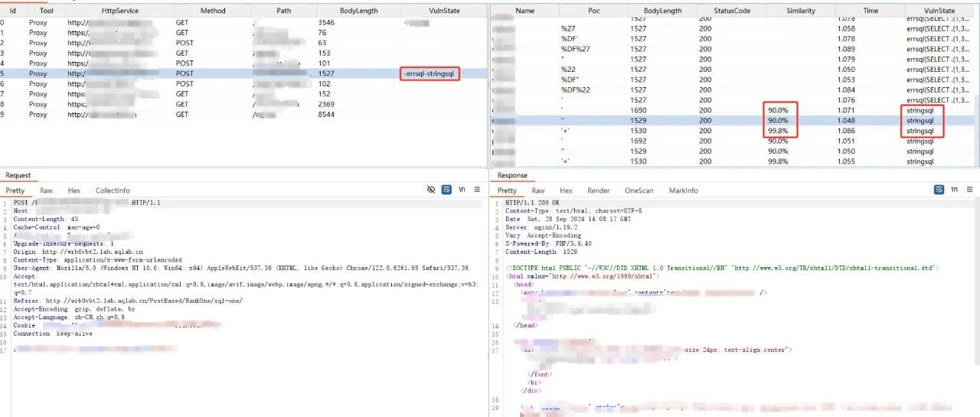Click the Referer header line in request
Screen dimensions: 980x417
pos(128,301)
